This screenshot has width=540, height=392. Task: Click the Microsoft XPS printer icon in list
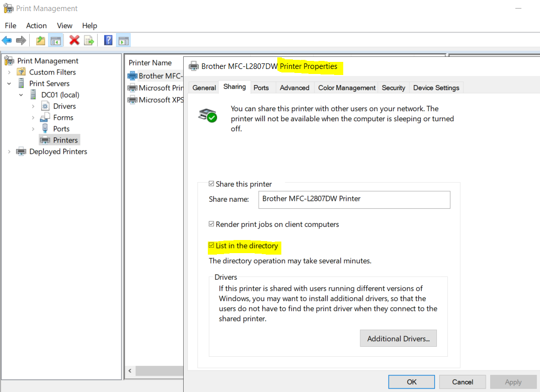click(132, 100)
